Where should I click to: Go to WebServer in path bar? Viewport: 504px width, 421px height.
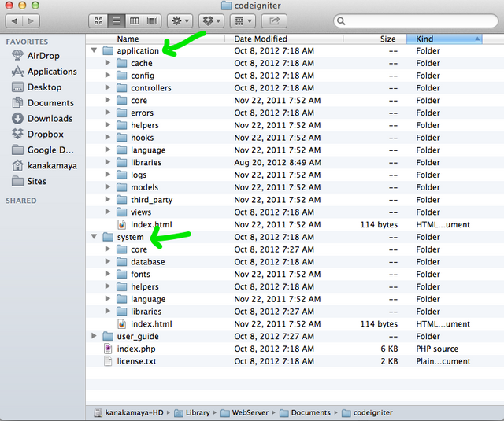point(244,412)
